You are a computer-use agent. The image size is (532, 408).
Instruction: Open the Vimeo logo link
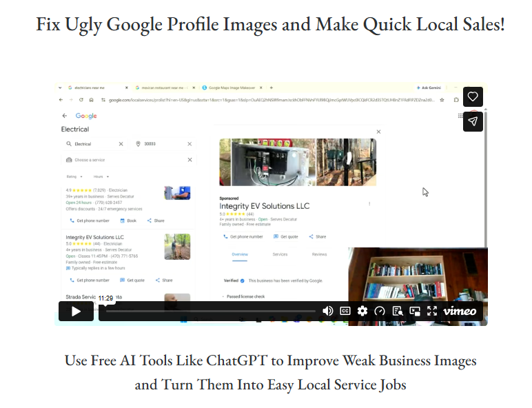pyautogui.click(x=460, y=311)
